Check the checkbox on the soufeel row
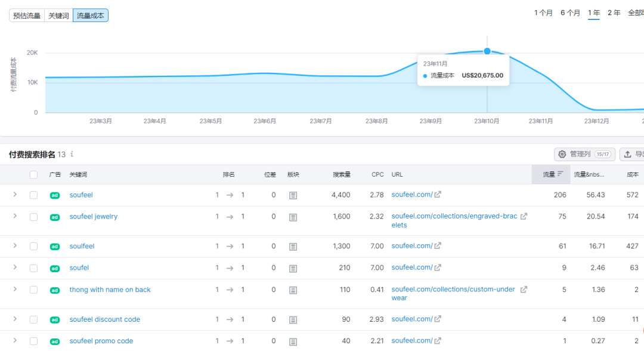The height and width of the screenshot is (351, 644). point(33,195)
